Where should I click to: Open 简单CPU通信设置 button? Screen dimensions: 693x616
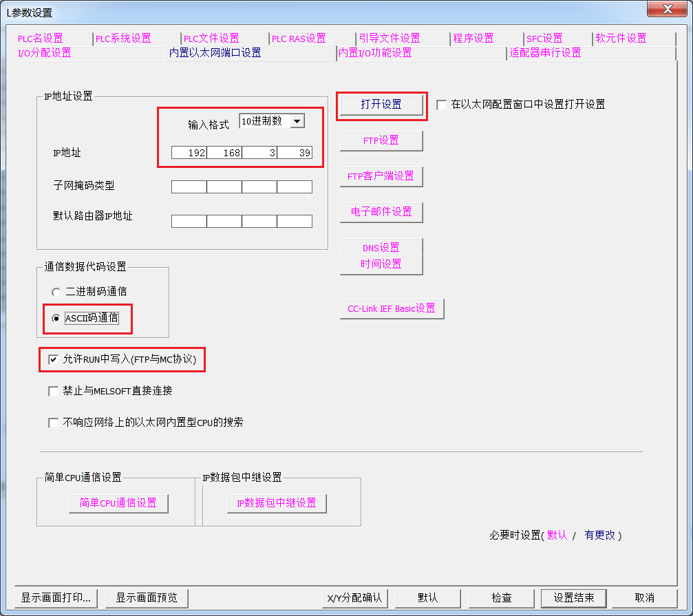tap(118, 503)
